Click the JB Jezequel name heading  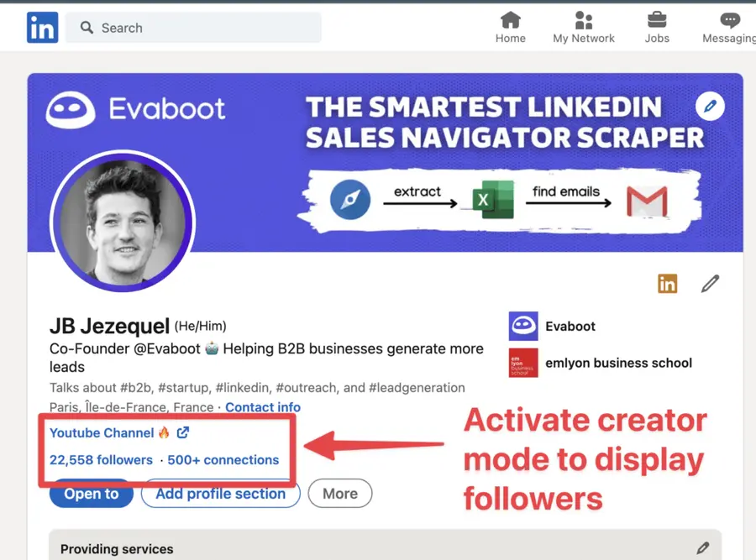(x=109, y=327)
